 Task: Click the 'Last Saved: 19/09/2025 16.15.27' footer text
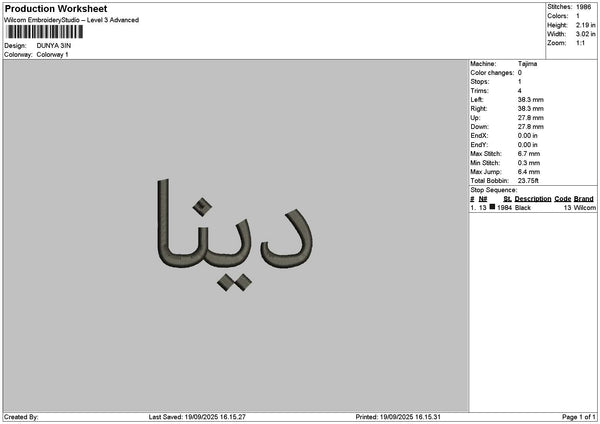tap(197, 417)
